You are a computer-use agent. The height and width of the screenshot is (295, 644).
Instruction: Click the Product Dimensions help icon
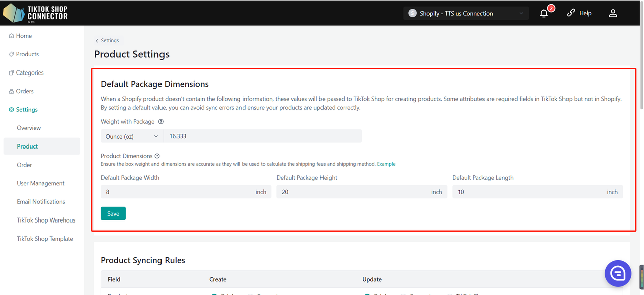157,156
